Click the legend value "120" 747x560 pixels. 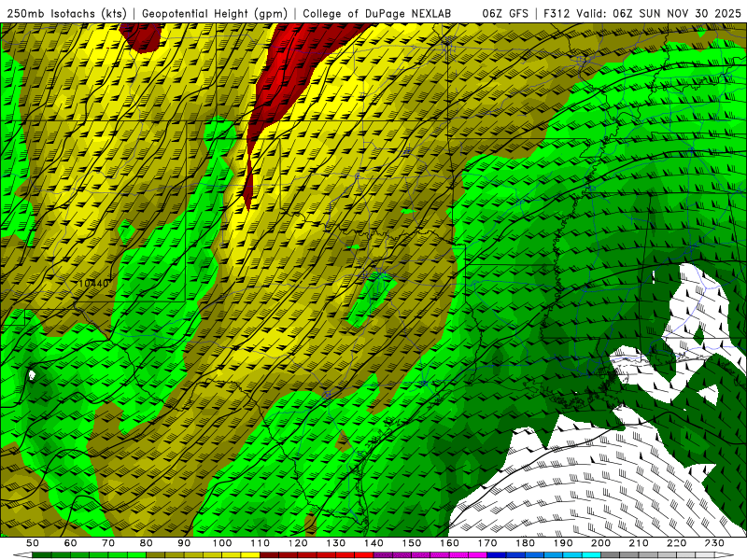[298, 543]
